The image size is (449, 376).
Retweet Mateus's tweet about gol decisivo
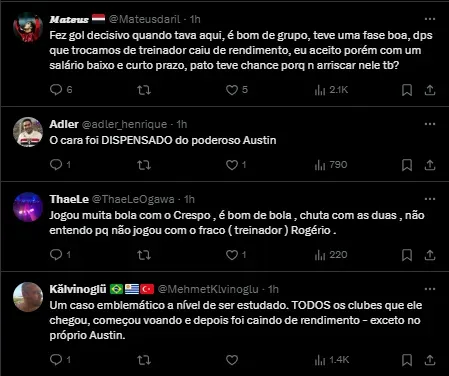tap(144, 90)
